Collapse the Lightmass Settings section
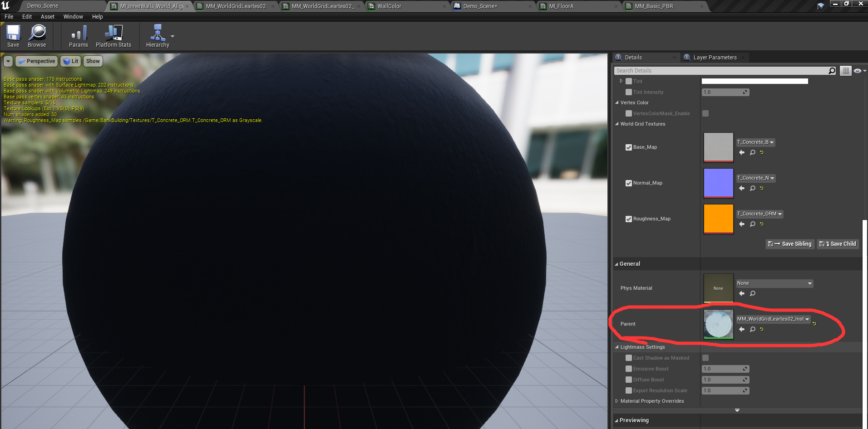This screenshot has width=868, height=429. [x=617, y=347]
